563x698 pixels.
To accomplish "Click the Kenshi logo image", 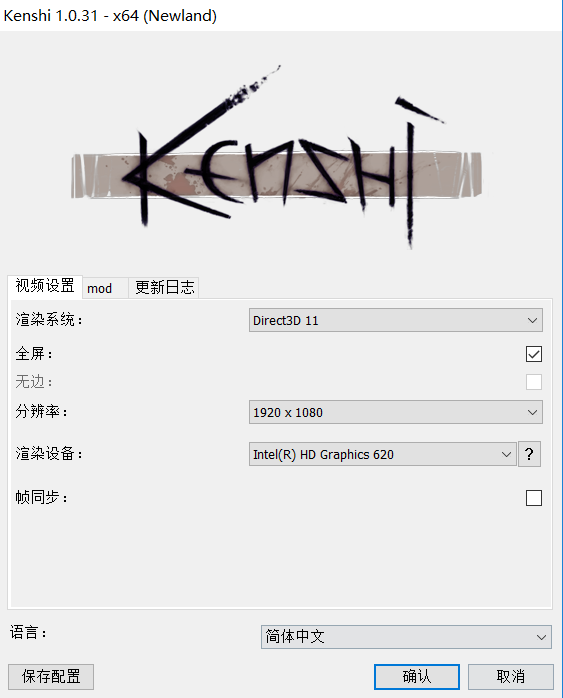I will click(x=277, y=158).
